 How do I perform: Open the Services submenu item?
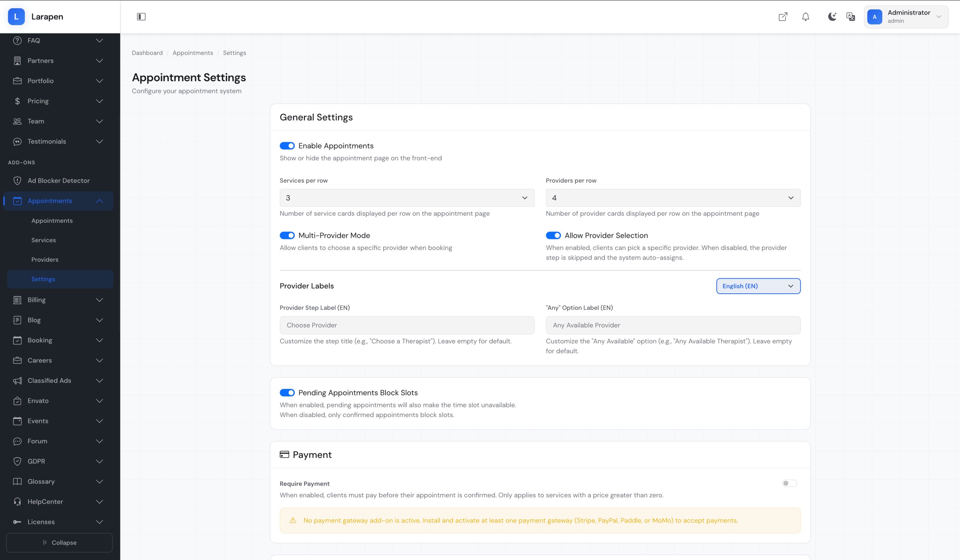43,240
